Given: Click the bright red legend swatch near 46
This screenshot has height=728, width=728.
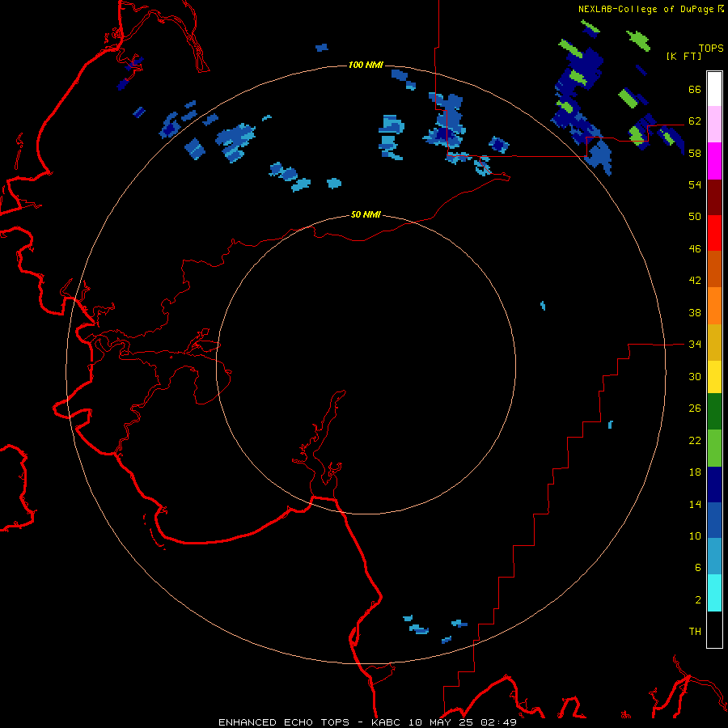Looking at the screenshot, I should (x=714, y=233).
